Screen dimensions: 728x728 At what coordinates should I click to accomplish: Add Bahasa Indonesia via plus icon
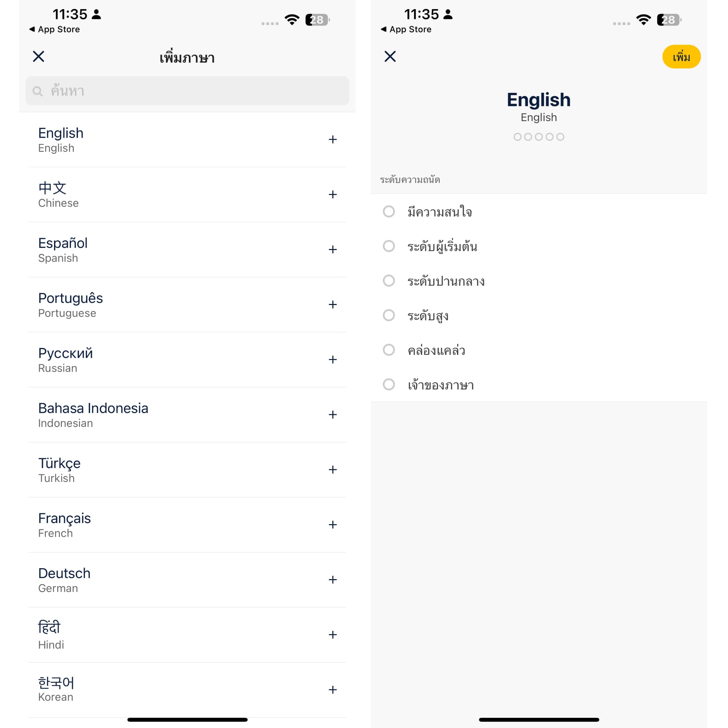point(332,415)
